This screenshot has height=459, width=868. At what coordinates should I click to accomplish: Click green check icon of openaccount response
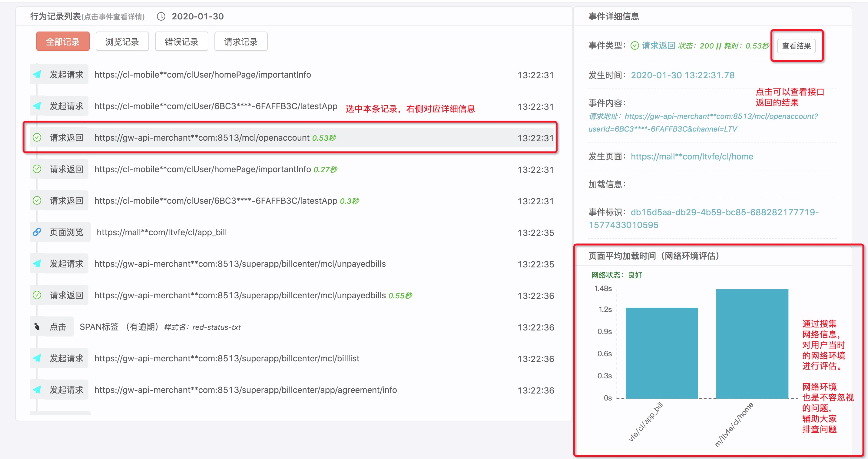point(37,138)
